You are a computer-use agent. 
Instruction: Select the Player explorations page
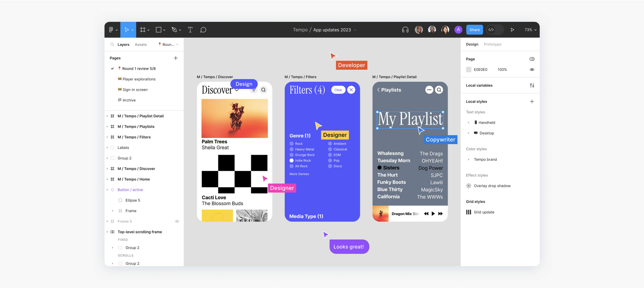(139, 79)
